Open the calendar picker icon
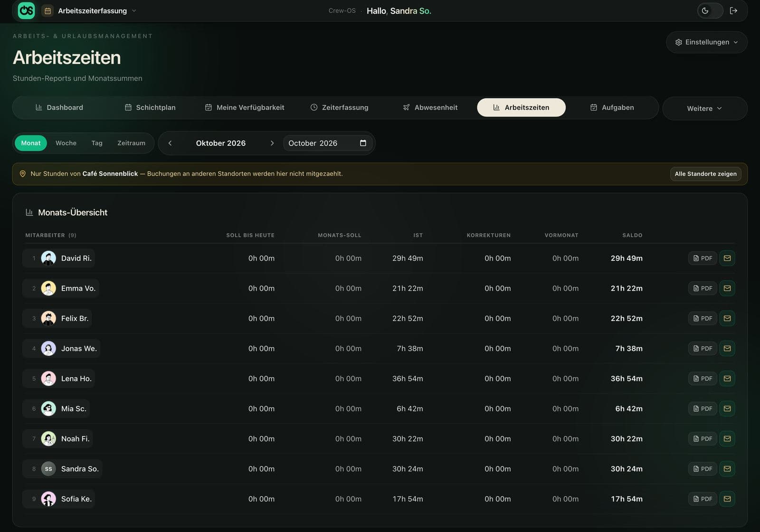The width and height of the screenshot is (760, 532). [363, 143]
